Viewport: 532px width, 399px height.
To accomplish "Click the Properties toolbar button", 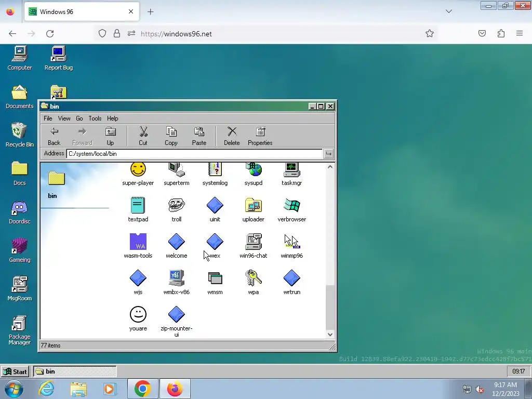I will tap(260, 136).
